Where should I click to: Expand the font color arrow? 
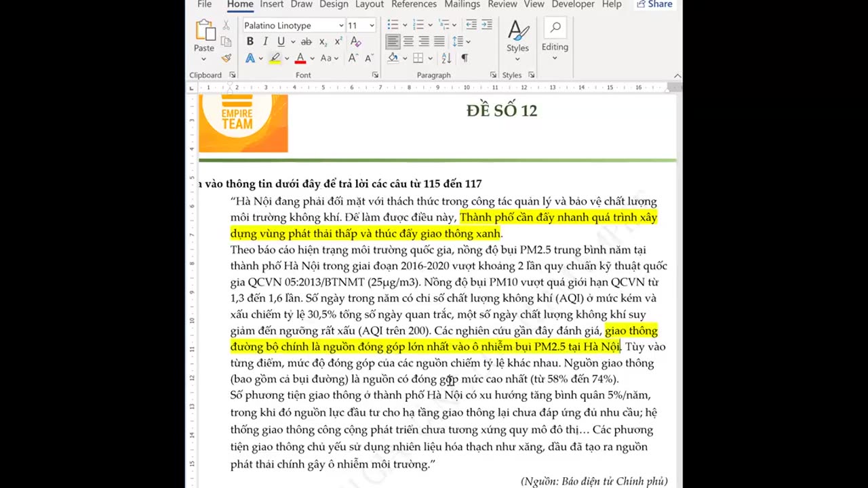(312, 58)
